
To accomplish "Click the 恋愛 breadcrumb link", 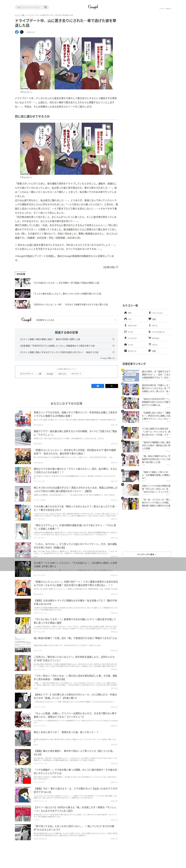I will point(23,15).
